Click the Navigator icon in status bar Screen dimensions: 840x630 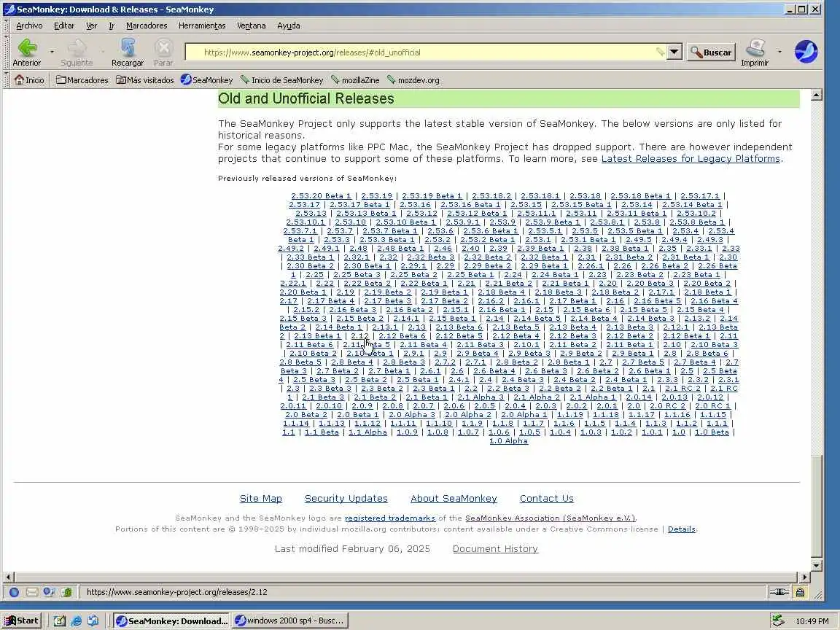click(15, 592)
